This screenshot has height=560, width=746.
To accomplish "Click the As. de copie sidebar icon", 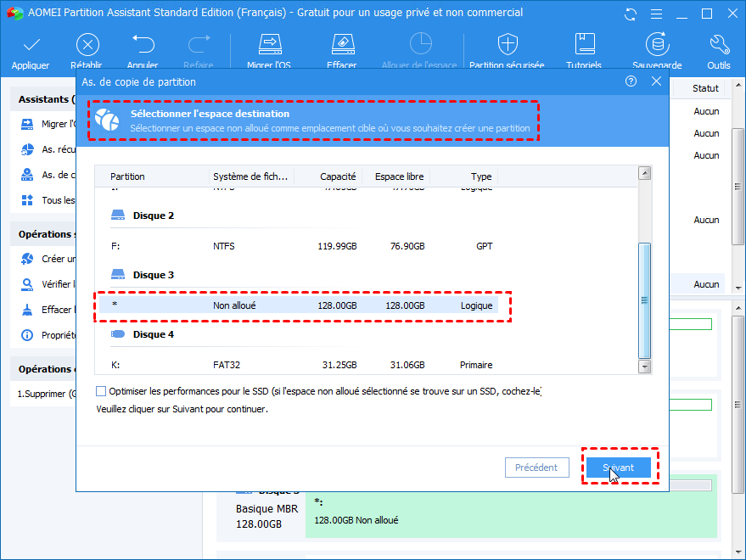I will pos(27,175).
